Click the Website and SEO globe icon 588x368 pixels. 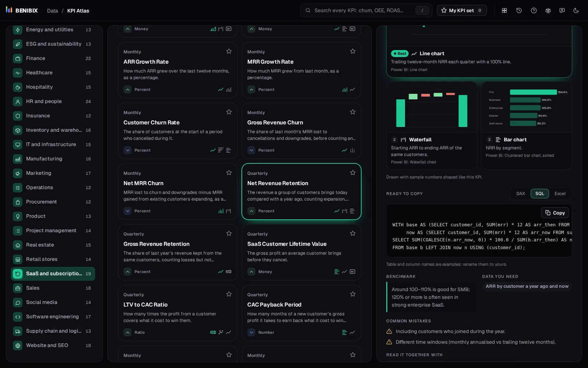pyautogui.click(x=18, y=346)
